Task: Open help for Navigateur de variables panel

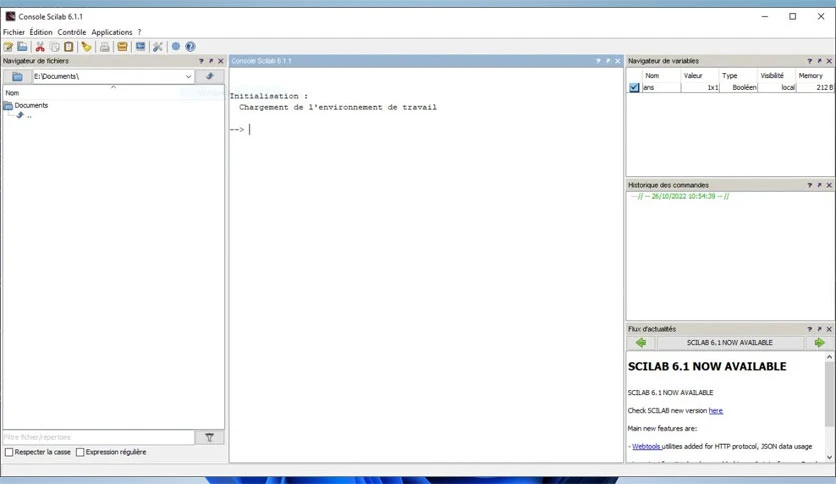Action: [x=809, y=61]
